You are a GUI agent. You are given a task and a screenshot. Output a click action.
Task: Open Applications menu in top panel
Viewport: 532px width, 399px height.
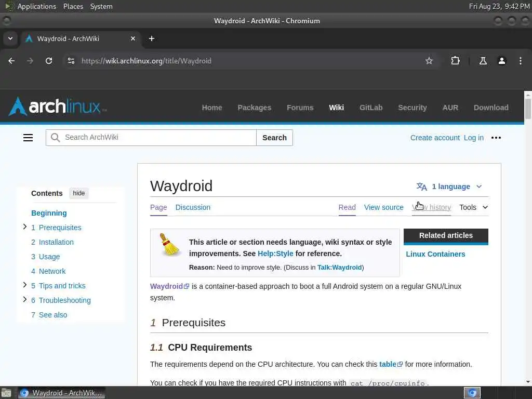pos(37,6)
